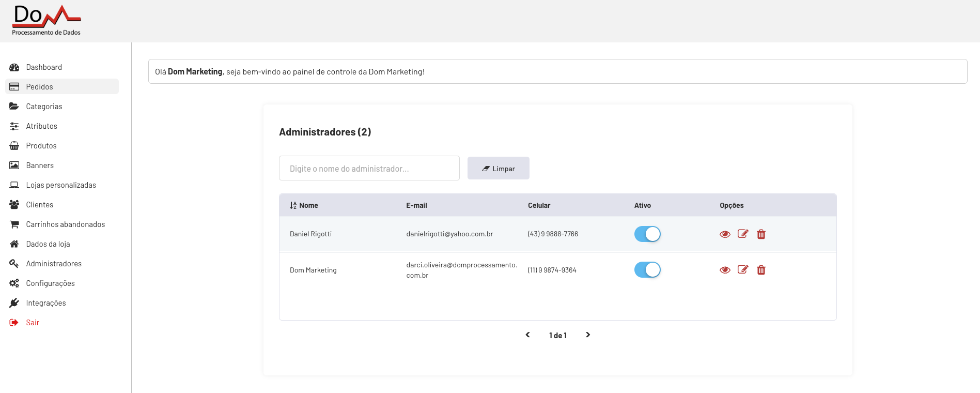
Task: Click the Integrações plug icon
Action: click(x=14, y=303)
